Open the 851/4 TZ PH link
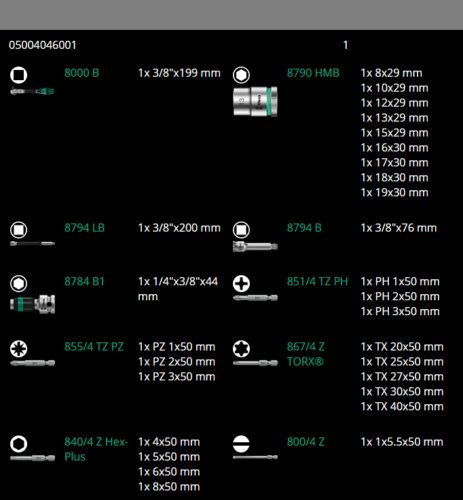This screenshot has height=500, width=463. coord(317,282)
